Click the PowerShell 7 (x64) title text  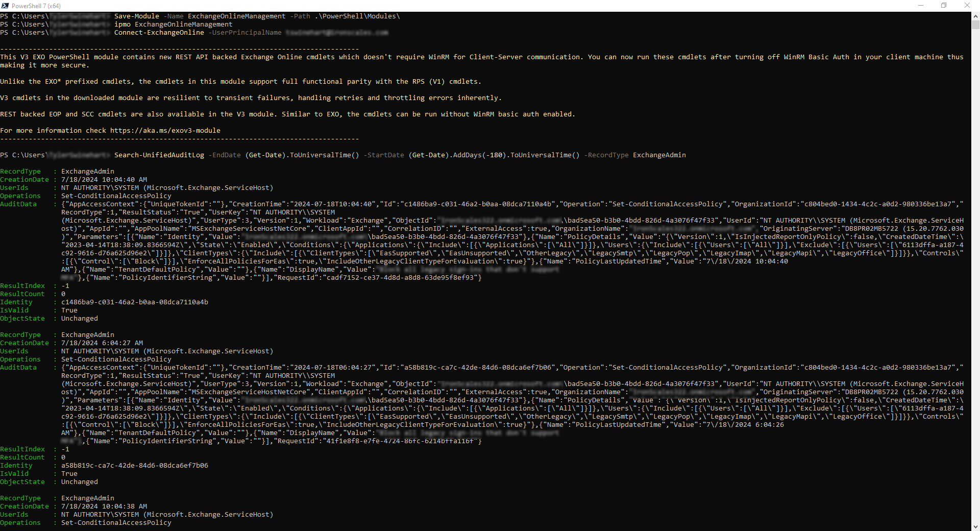[36, 6]
